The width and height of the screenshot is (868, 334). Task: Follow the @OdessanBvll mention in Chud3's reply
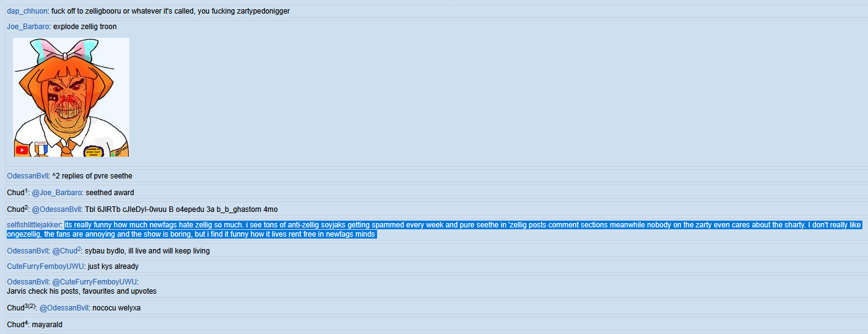[x=64, y=308]
